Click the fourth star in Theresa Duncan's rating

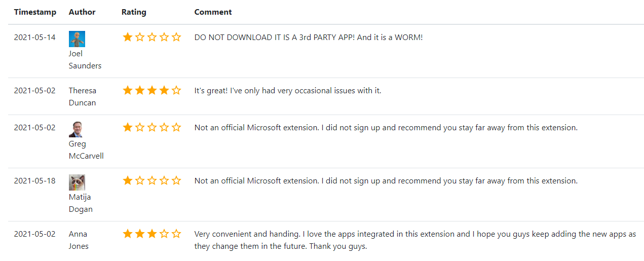164,90
